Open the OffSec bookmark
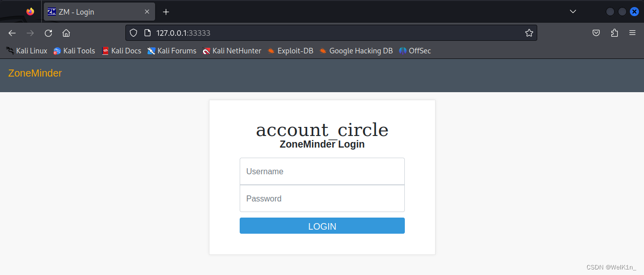Image resolution: width=644 pixels, height=275 pixels. click(415, 50)
